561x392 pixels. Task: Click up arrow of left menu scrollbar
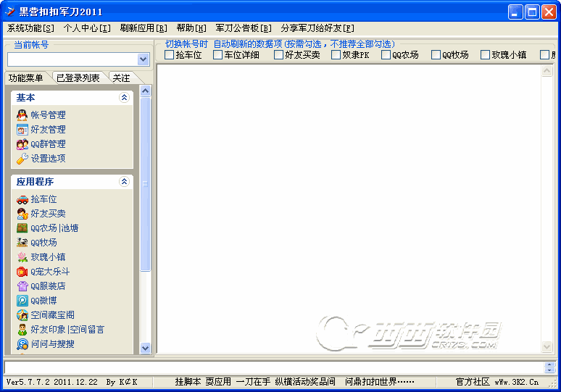click(145, 91)
